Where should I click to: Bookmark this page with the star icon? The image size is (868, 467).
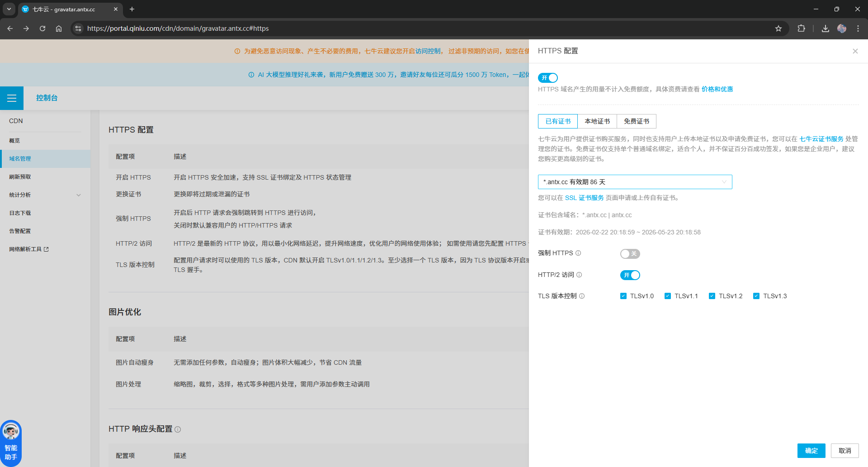tap(778, 29)
